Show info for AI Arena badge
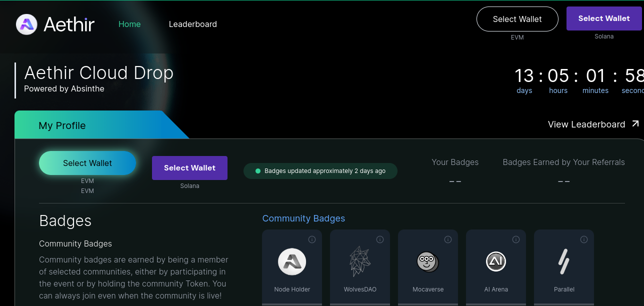Image resolution: width=644 pixels, height=306 pixels. (516, 239)
